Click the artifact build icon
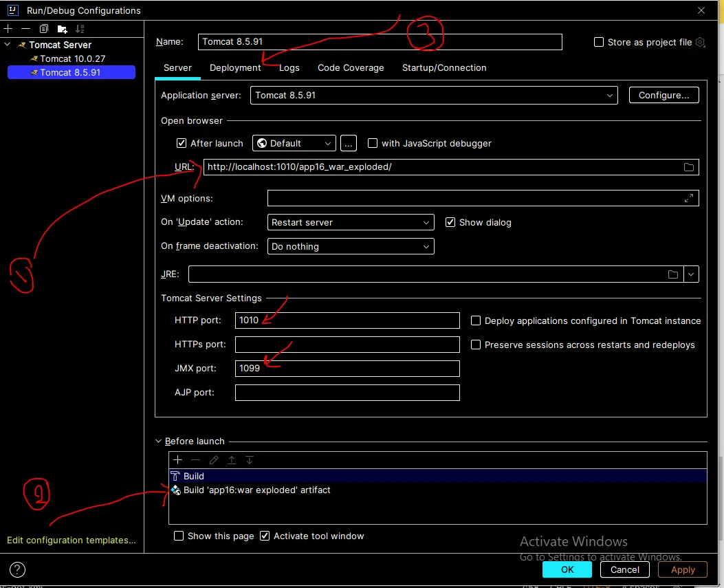The width and height of the screenshot is (724, 588). click(x=175, y=490)
